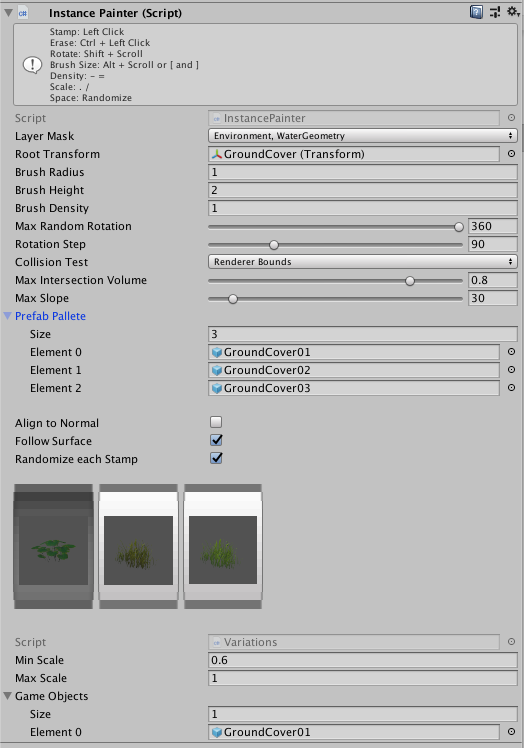The height and width of the screenshot is (748, 524).
Task: Open object picker for Prefab Pallete Element 0
Action: coord(511,352)
